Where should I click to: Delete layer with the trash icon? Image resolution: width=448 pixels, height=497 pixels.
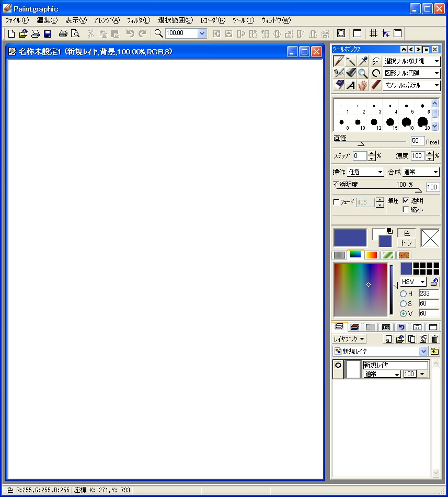435,339
